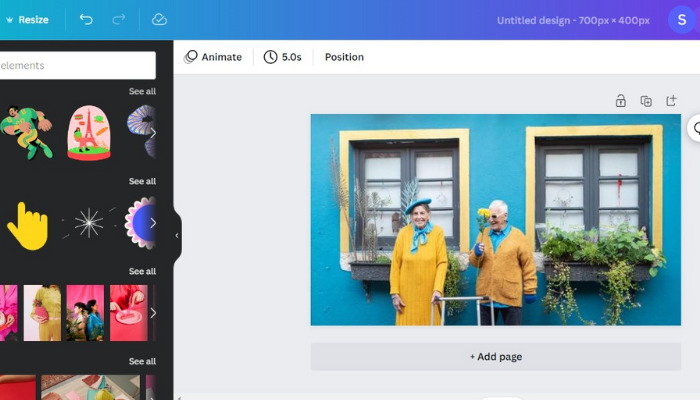Add a new page via the plus-page icon
Screen dimensions: 700x400
[x=671, y=100]
